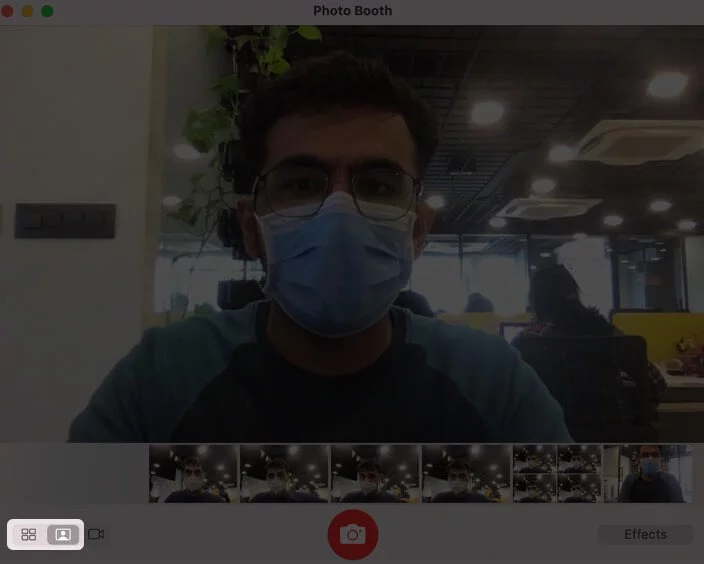Close the Photo Booth window
The image size is (704, 564).
(x=7, y=11)
